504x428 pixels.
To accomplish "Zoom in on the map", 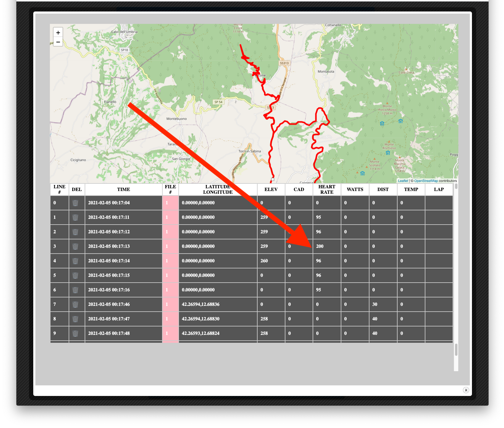I will pos(58,32).
